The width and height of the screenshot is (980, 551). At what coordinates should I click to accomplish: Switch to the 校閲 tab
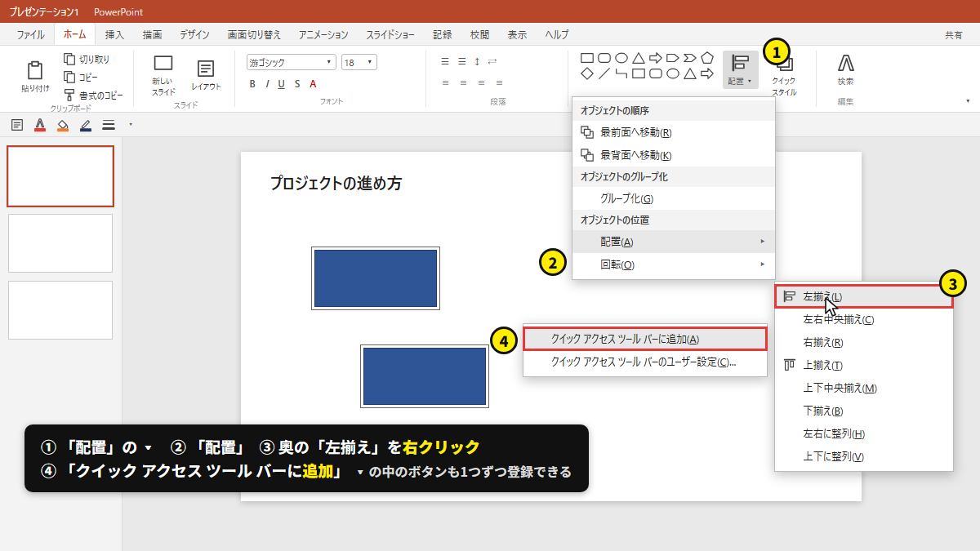pos(480,34)
